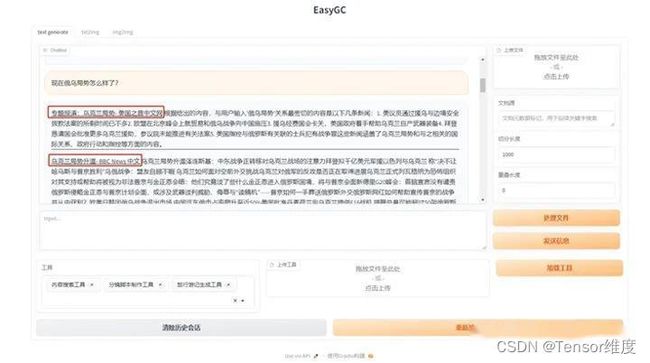The width and height of the screenshot is (650, 363).
Task: Click the chat scrollbar up arrow
Action: click(x=483, y=60)
